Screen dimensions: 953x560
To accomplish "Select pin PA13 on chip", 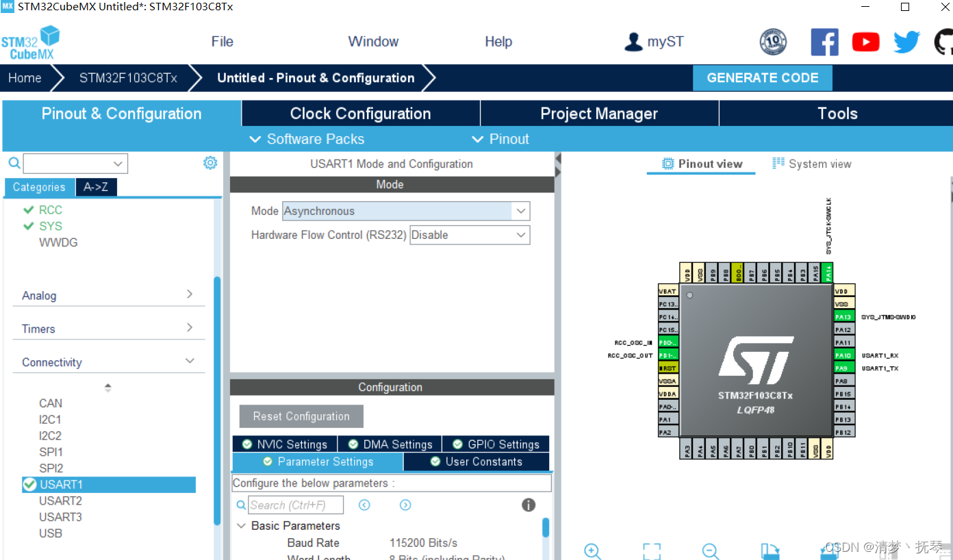I will coord(843,317).
